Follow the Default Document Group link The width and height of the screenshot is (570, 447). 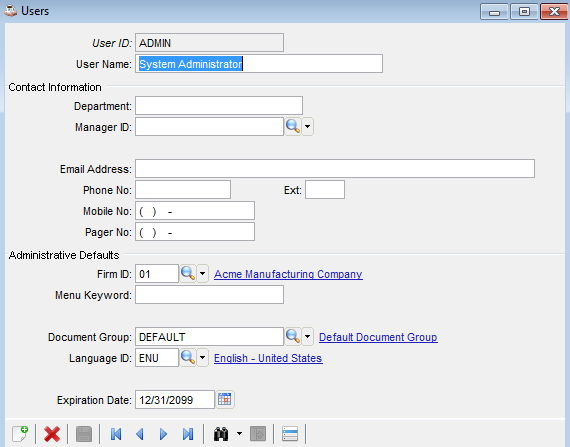378,337
